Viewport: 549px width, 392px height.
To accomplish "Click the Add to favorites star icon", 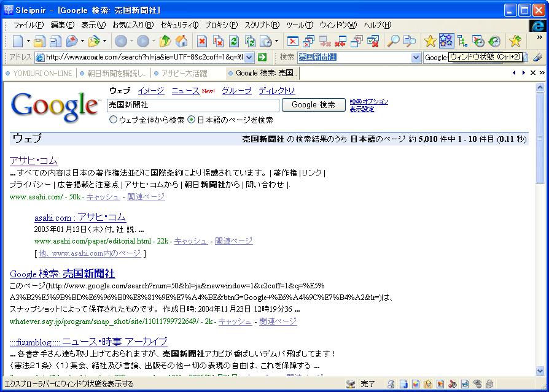I will coord(515,41).
